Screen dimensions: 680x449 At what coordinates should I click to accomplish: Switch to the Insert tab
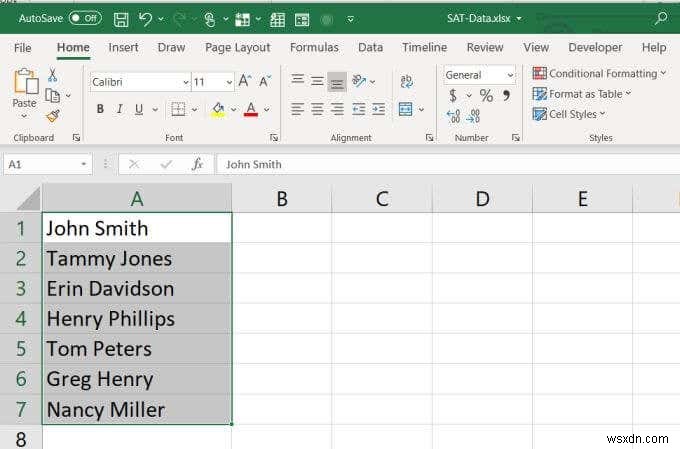123,47
